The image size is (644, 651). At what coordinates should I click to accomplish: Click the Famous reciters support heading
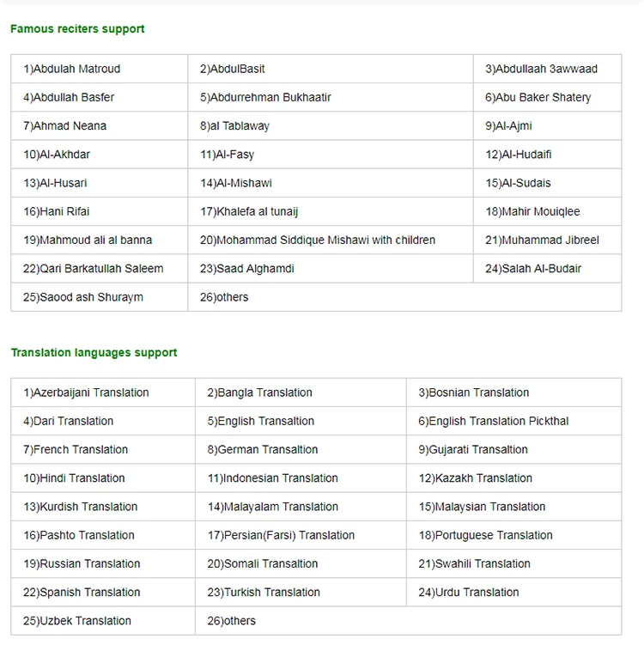(x=77, y=28)
